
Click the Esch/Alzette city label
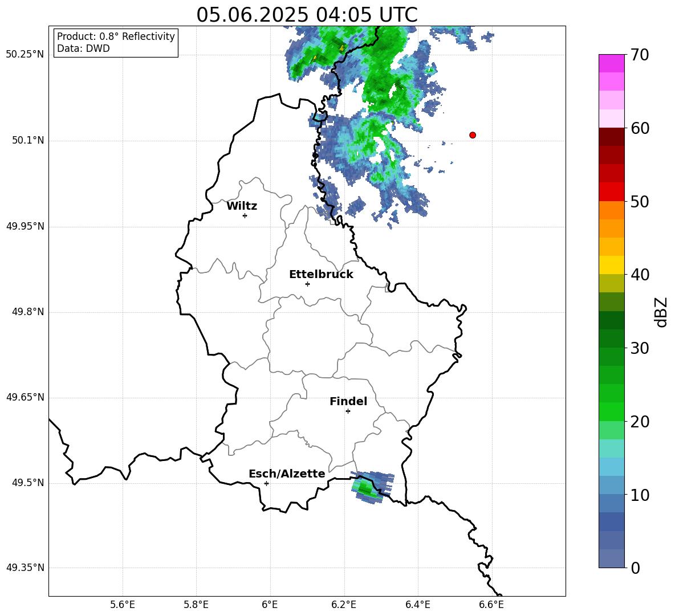coord(287,474)
